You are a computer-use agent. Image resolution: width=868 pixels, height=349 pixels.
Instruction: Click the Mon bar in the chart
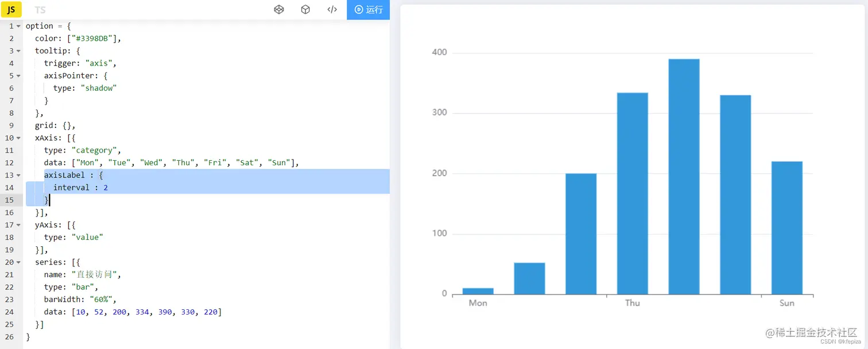tap(478, 291)
